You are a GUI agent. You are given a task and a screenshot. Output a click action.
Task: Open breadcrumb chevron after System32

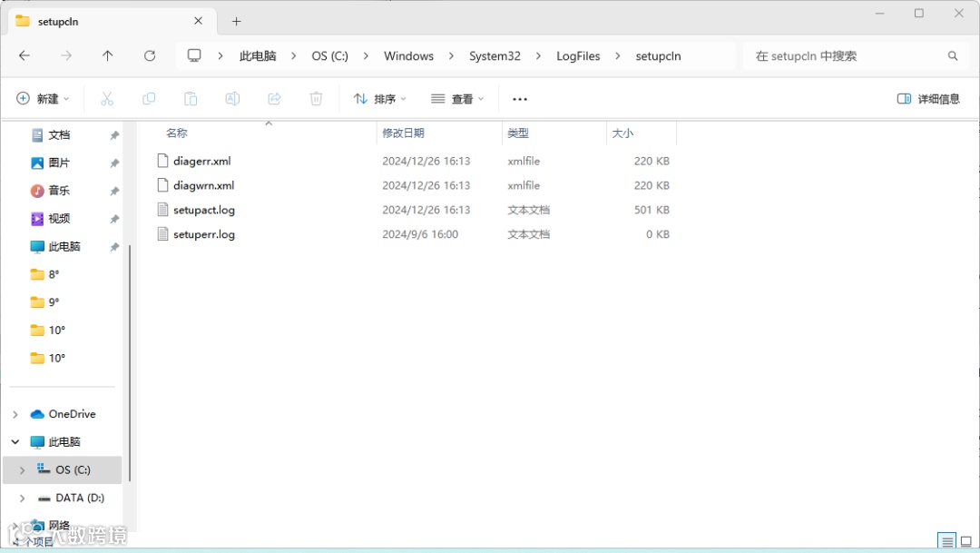click(538, 55)
